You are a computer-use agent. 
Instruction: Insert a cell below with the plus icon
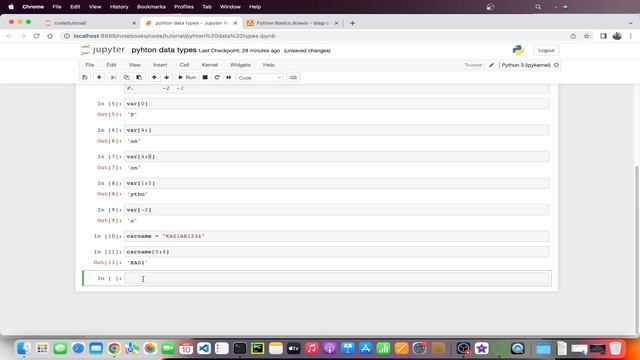tap(99, 77)
